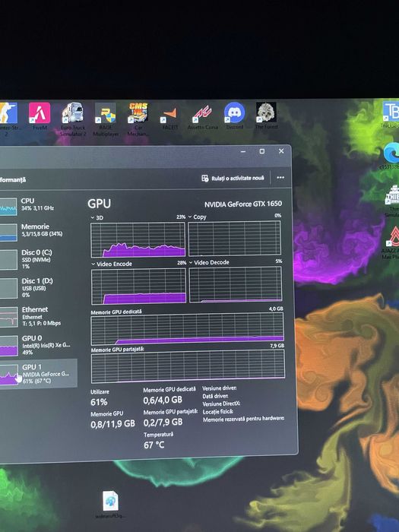Launch Assetto Corsa from desktop
Screen dimensions: 399x532
[203, 117]
